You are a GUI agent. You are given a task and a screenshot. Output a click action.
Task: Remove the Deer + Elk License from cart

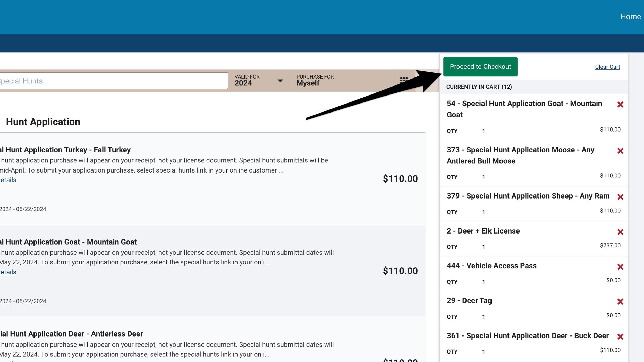[x=621, y=231]
